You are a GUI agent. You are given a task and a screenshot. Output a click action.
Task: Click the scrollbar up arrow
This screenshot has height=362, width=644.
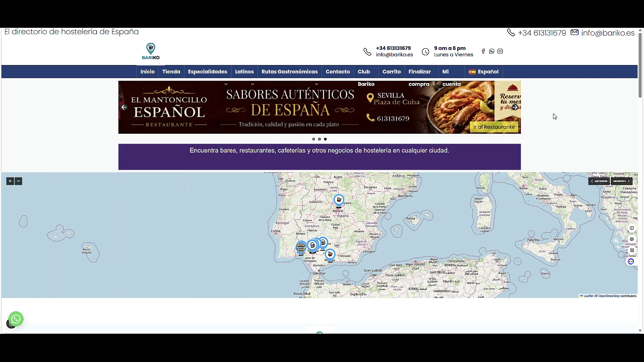pos(640,30)
